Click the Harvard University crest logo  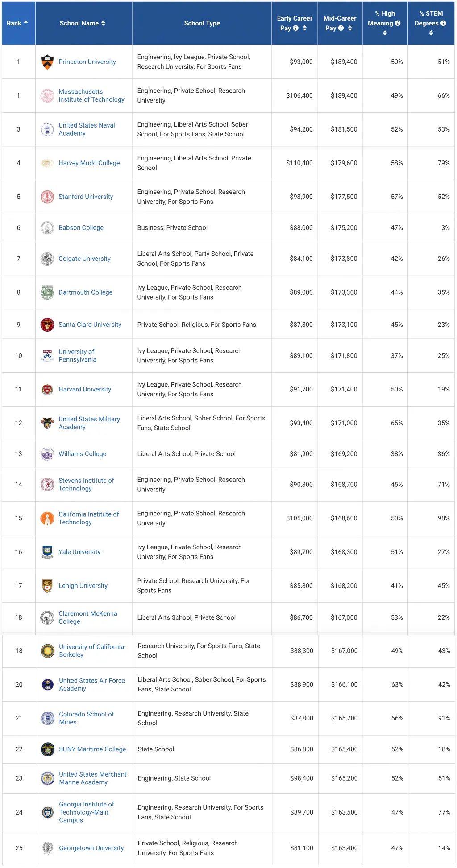47,389
